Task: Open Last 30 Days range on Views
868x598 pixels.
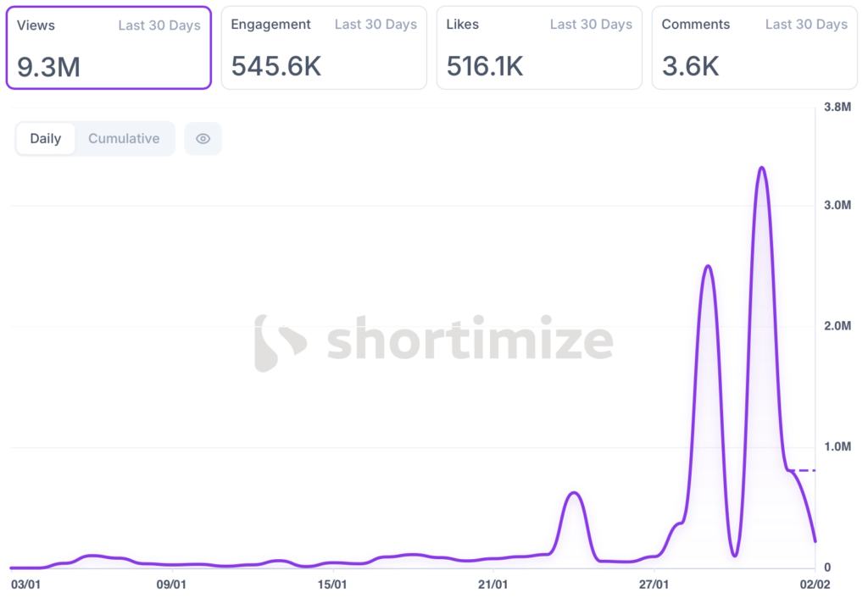Action: click(159, 25)
